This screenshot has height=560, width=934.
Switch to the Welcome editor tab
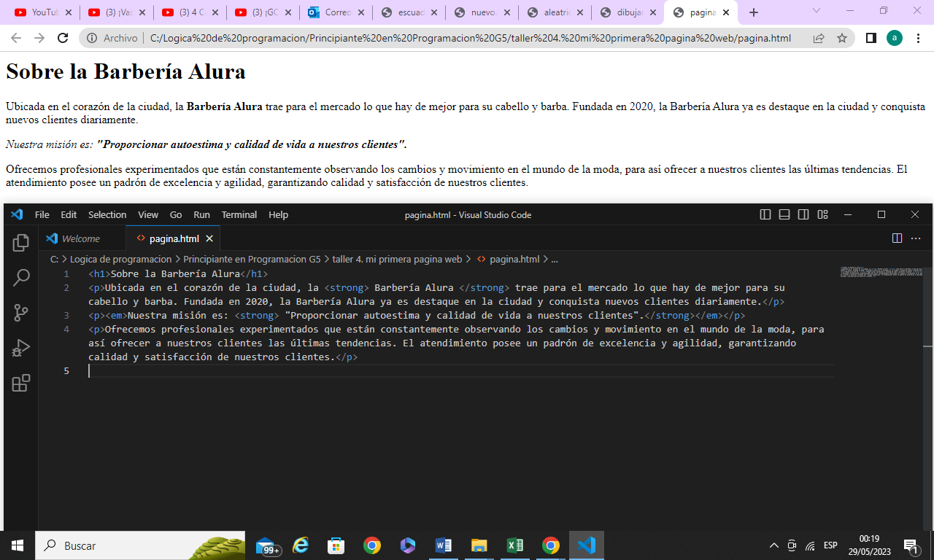click(x=82, y=238)
